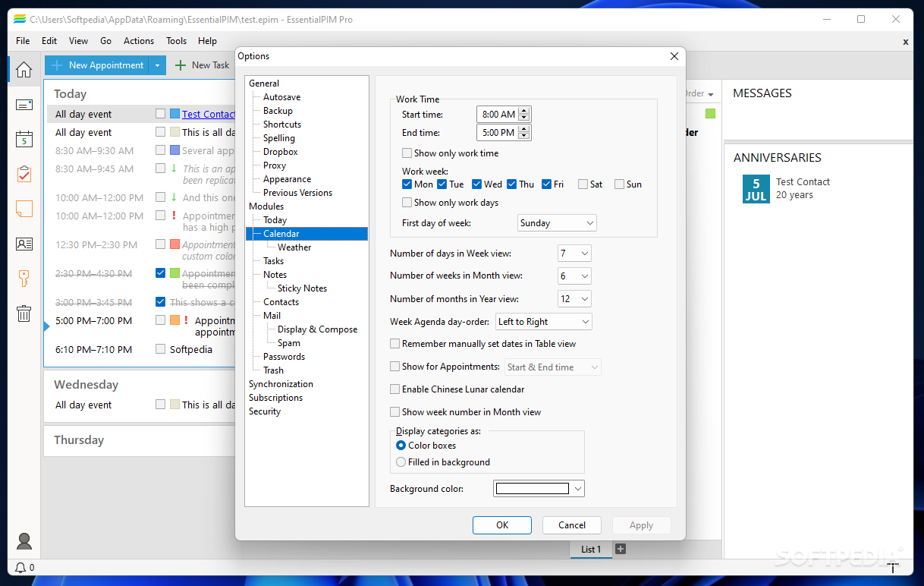The image size is (924, 586).
Task: Toggle Show only work time checkbox
Action: pos(407,153)
